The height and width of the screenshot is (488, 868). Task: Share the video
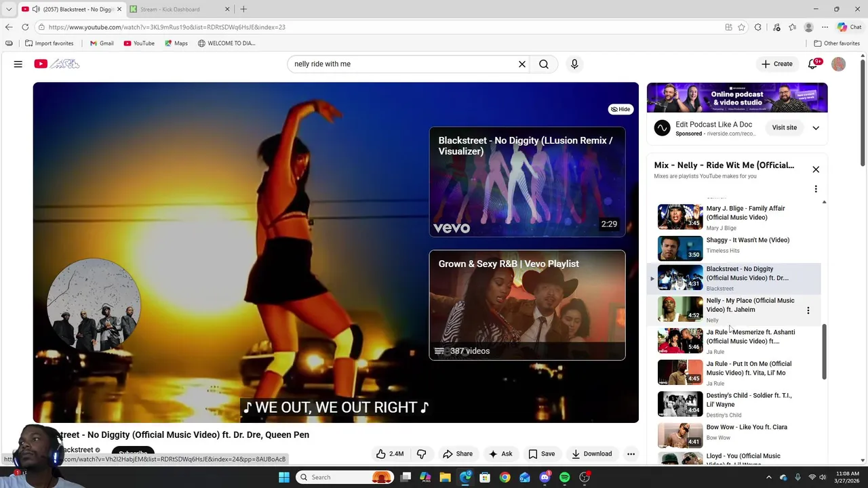click(x=458, y=454)
